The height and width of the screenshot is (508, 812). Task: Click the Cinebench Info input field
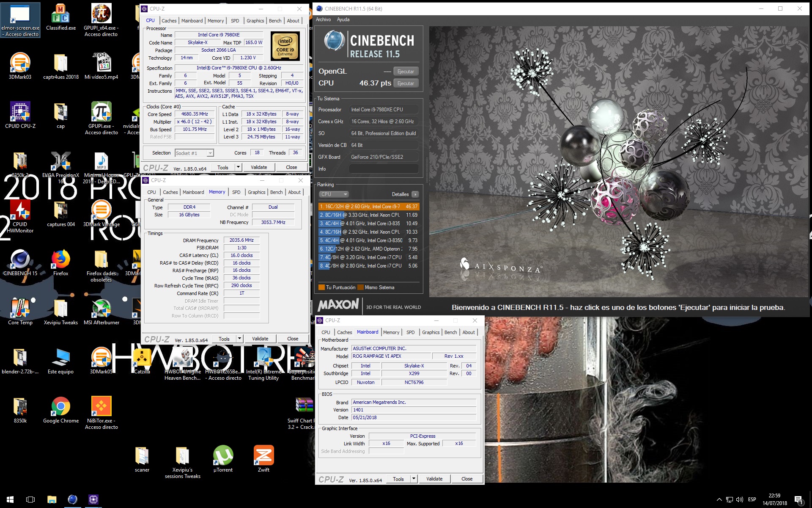(x=384, y=169)
